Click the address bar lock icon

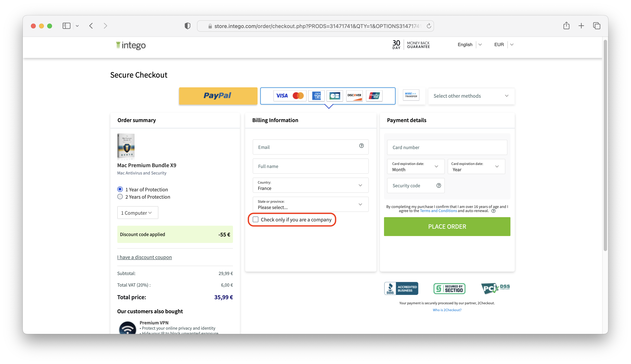pos(210,26)
